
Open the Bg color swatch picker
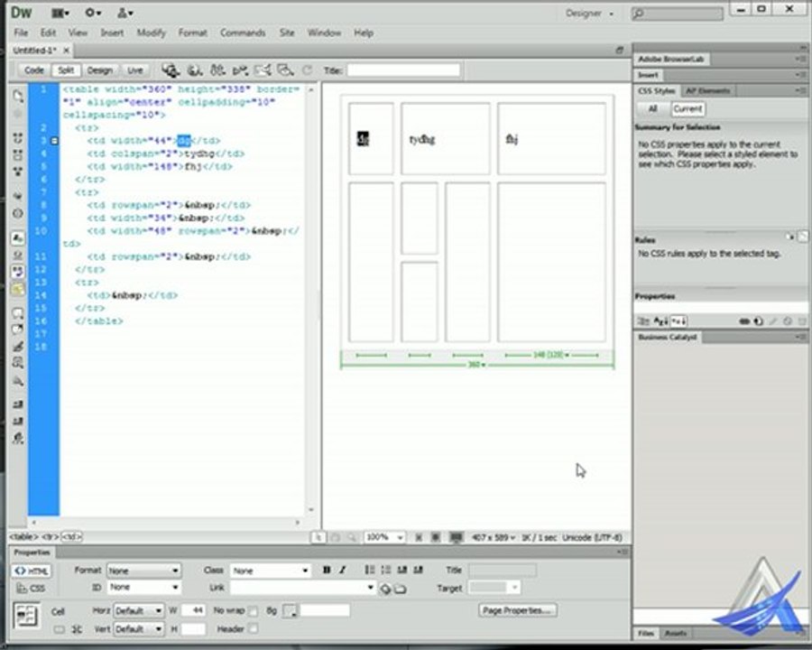pyautogui.click(x=290, y=611)
